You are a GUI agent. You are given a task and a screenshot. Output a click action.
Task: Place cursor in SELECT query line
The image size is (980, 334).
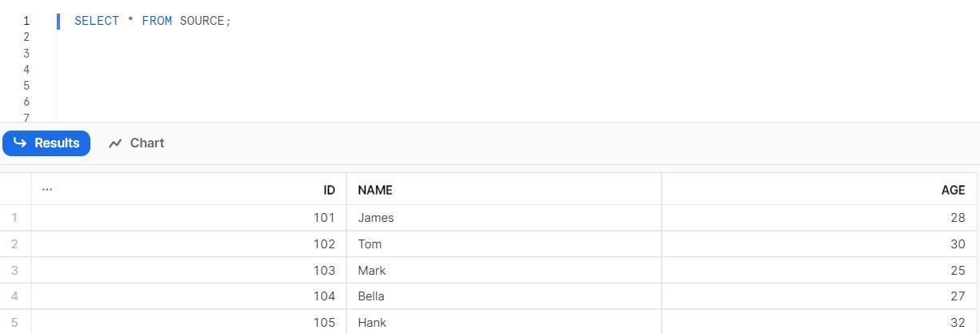tap(152, 21)
